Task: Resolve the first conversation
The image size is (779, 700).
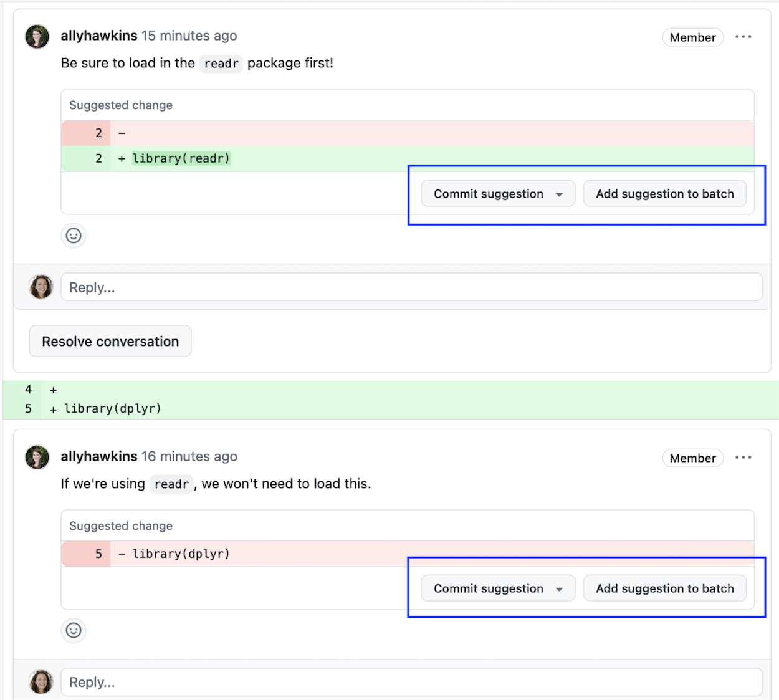Action: [x=110, y=341]
